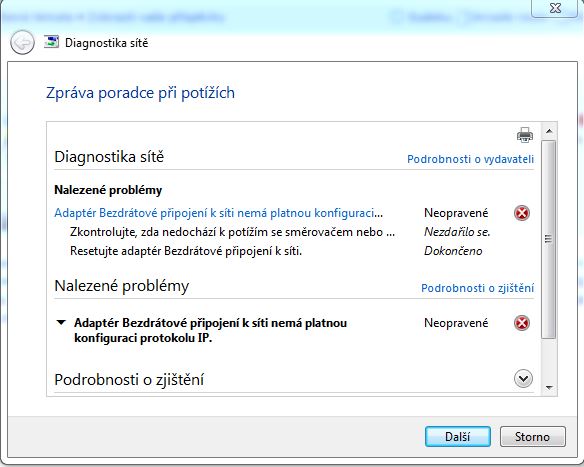Viewport: 584px width, 467px height.
Task: Click the 'Dokončeno' status text
Action: (x=453, y=251)
